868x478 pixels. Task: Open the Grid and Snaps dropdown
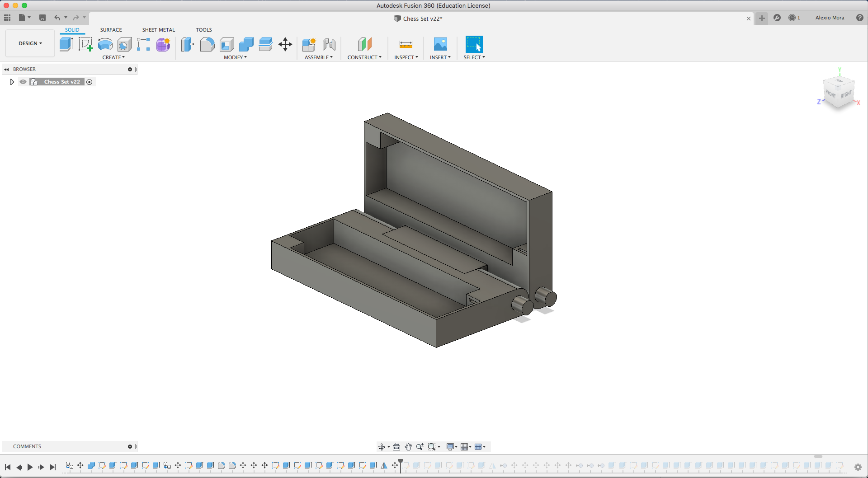click(466, 447)
